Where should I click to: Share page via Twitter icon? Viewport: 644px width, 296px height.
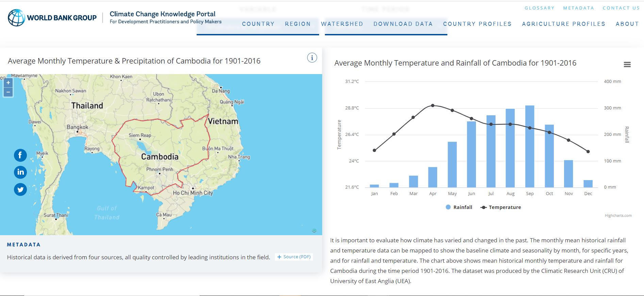tap(20, 189)
